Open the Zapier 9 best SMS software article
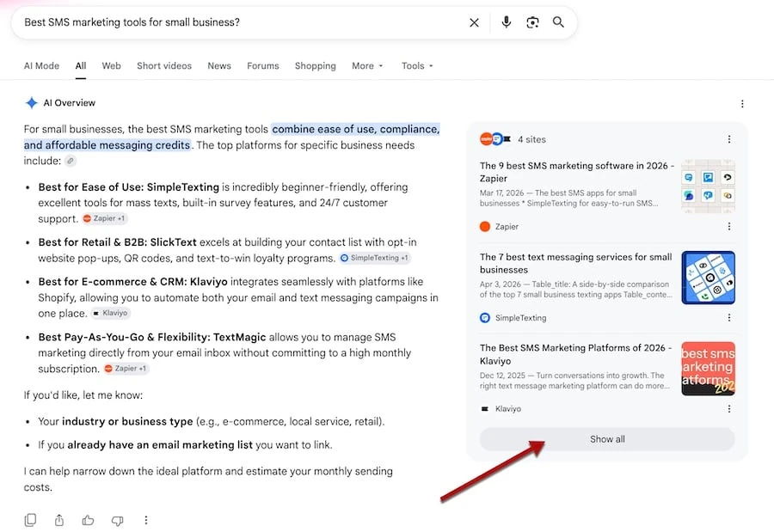 click(x=576, y=172)
